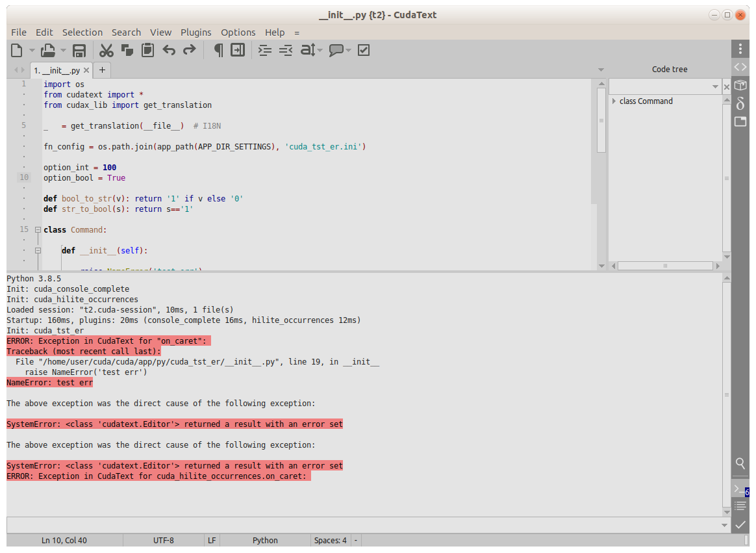Viewport: 756px width, 553px height.
Task: Open the Project manager box icon in the sidebar
Action: coord(740,85)
